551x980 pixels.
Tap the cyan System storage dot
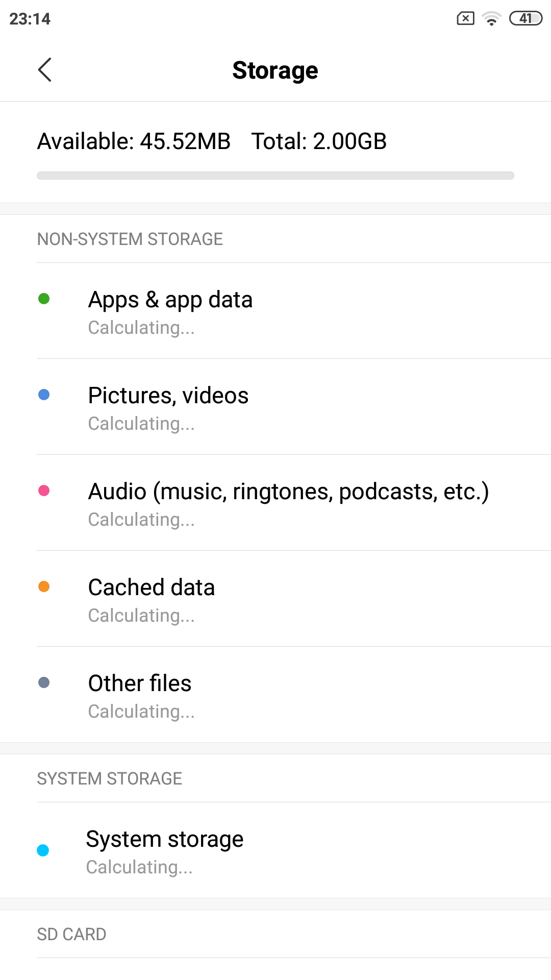point(43,850)
